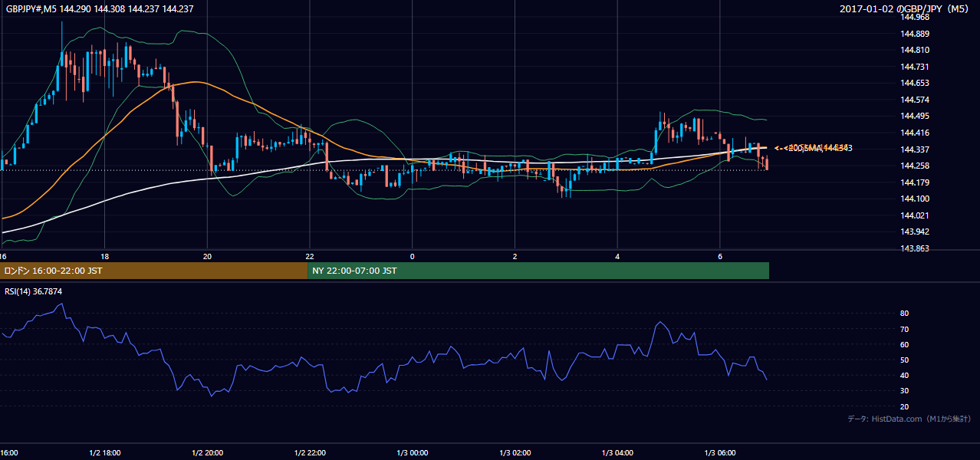Click bottom date label 1/3 02:00
The height and width of the screenshot is (460, 980).
[x=515, y=452]
